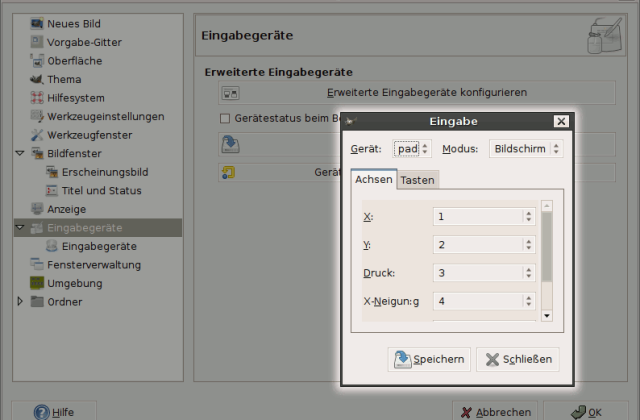Click OK in the preferences window
Viewport: 640px width, 420px height.
pyautogui.click(x=586, y=412)
